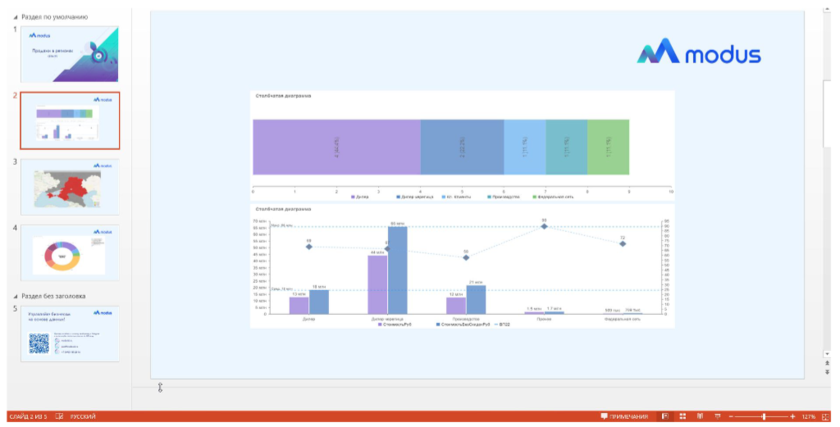Click the zoom in plus button
The image size is (840, 427).
(x=793, y=416)
